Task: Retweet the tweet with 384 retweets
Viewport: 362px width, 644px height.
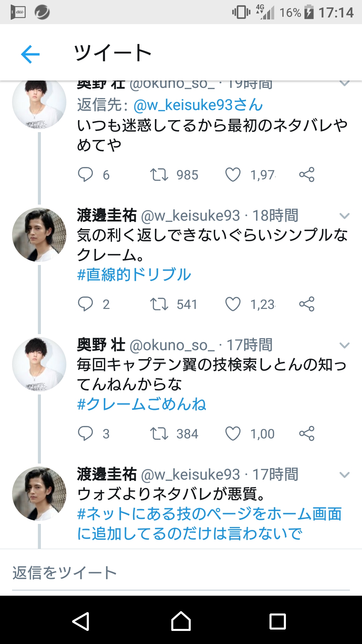Action: click(x=159, y=434)
